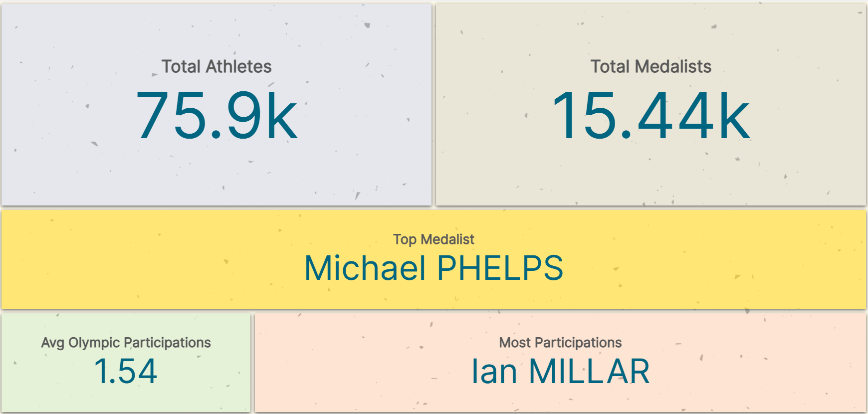The image size is (868, 414).
Task: Click the Most Participations label
Action: (x=560, y=343)
